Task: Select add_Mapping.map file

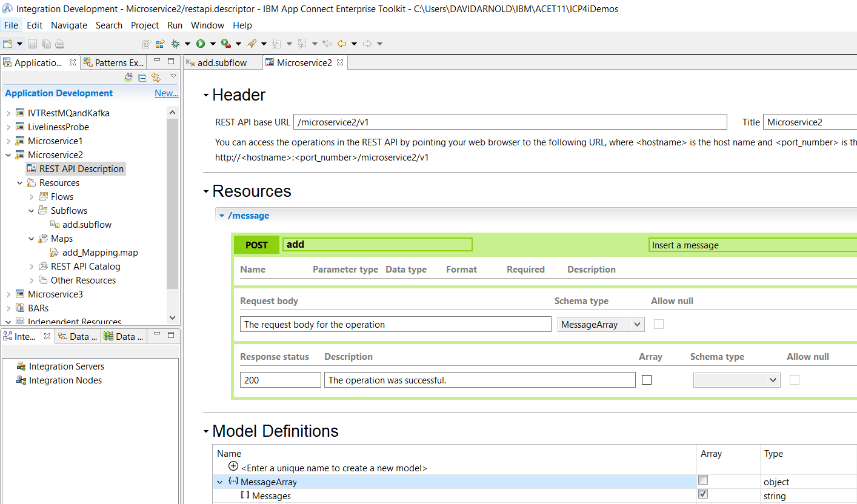Action: pyautogui.click(x=94, y=253)
